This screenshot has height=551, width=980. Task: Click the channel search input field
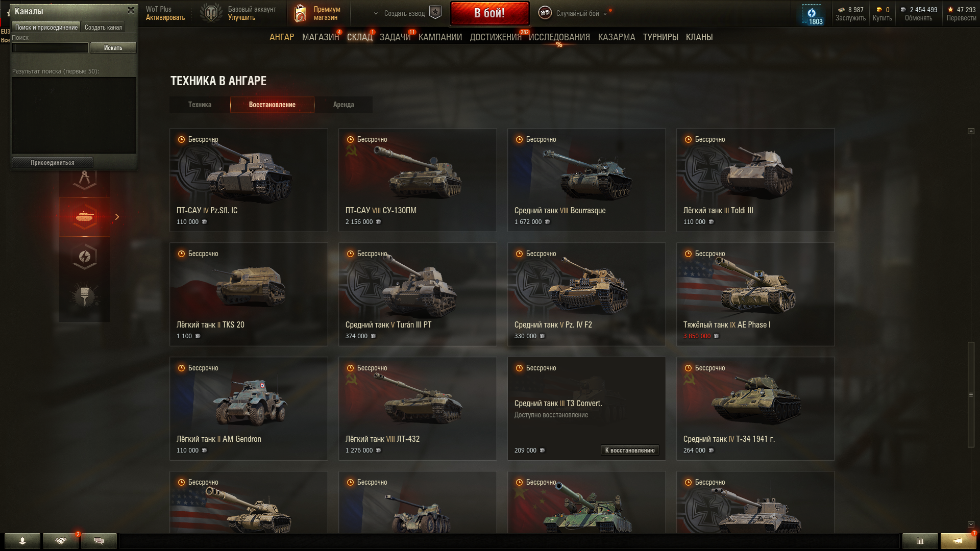pyautogui.click(x=50, y=48)
